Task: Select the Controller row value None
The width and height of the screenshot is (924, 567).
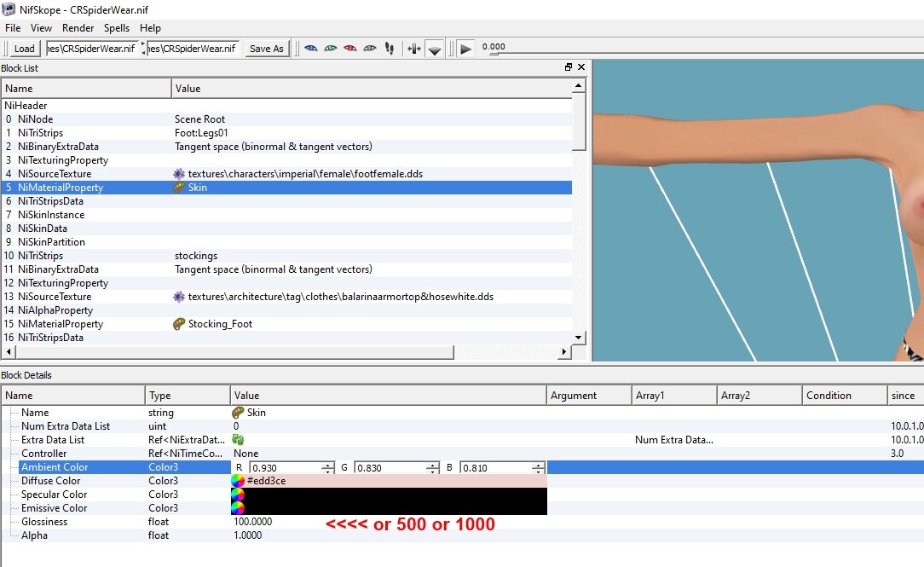Action: 245,454
